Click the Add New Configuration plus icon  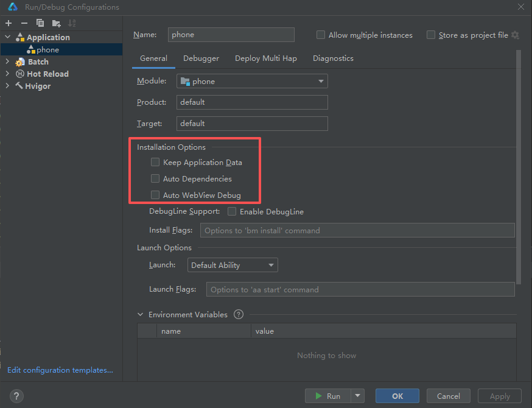(9, 23)
